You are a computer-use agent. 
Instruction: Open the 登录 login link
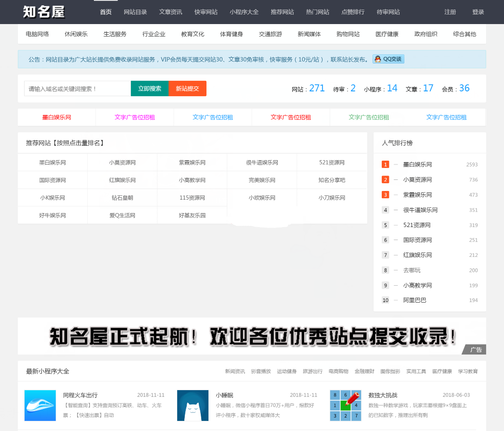[478, 12]
